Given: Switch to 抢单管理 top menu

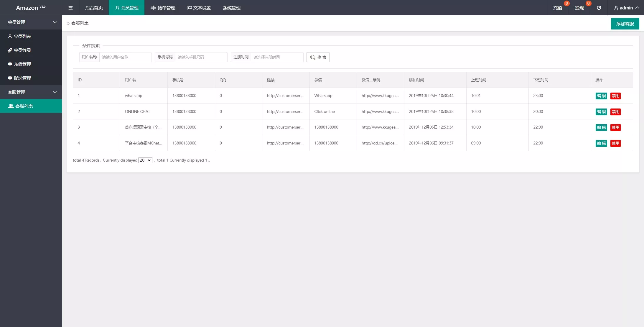Looking at the screenshot, I should click(x=163, y=8).
